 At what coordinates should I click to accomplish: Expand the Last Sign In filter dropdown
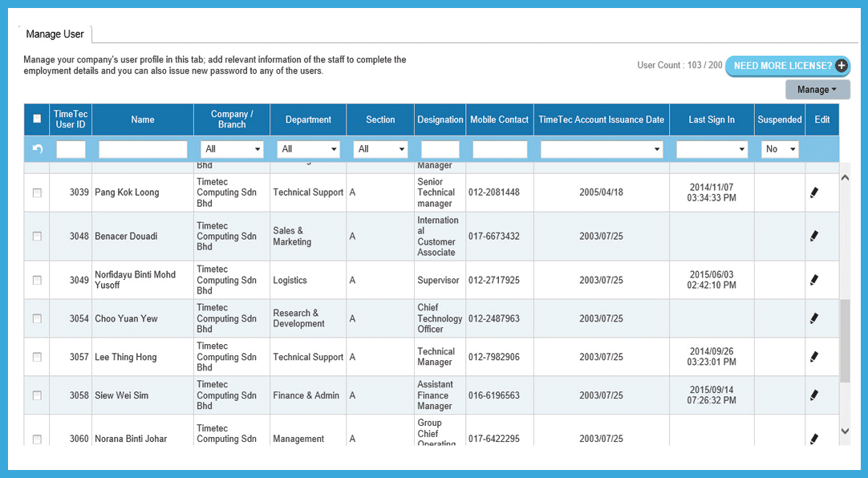click(712, 149)
